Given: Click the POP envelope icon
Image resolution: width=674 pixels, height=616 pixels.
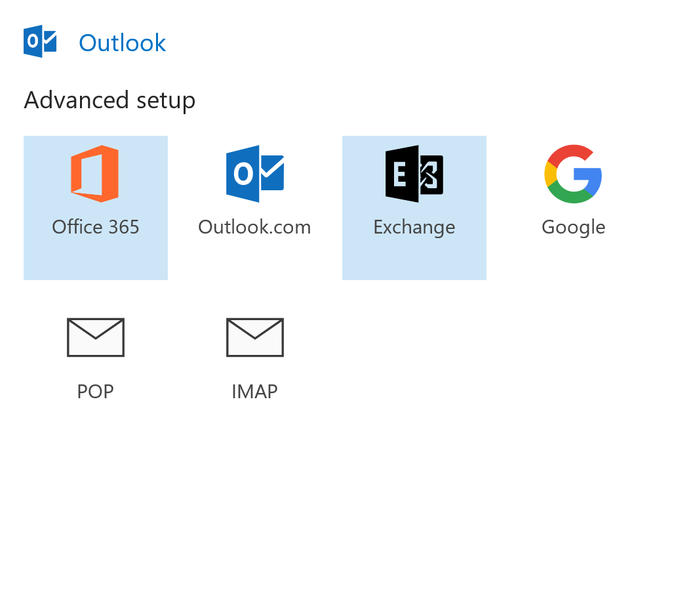Looking at the screenshot, I should [96, 337].
